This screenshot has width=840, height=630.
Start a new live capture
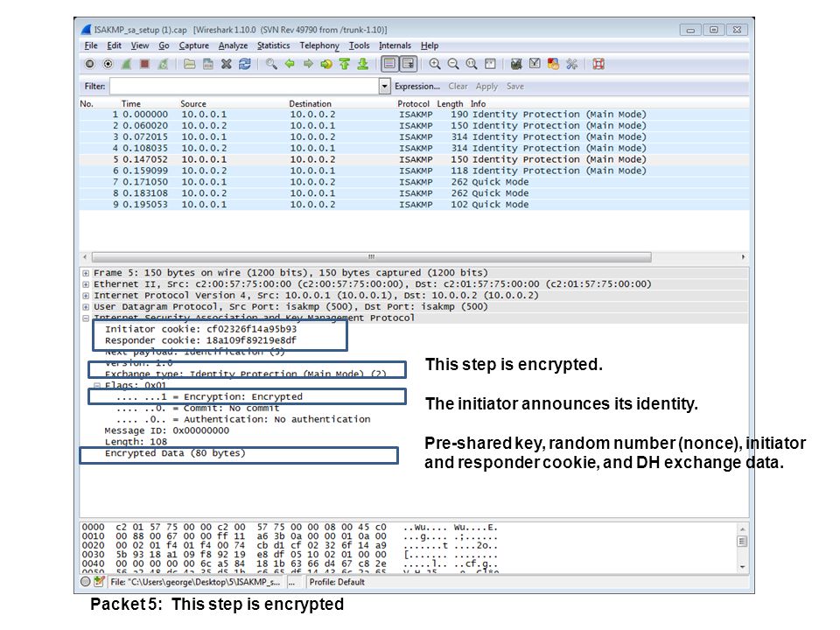tap(126, 64)
